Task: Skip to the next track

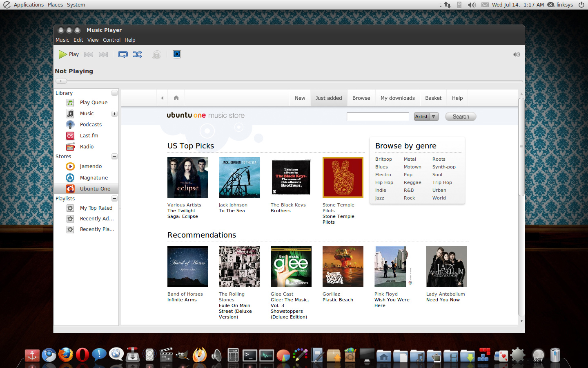Action: tap(103, 54)
